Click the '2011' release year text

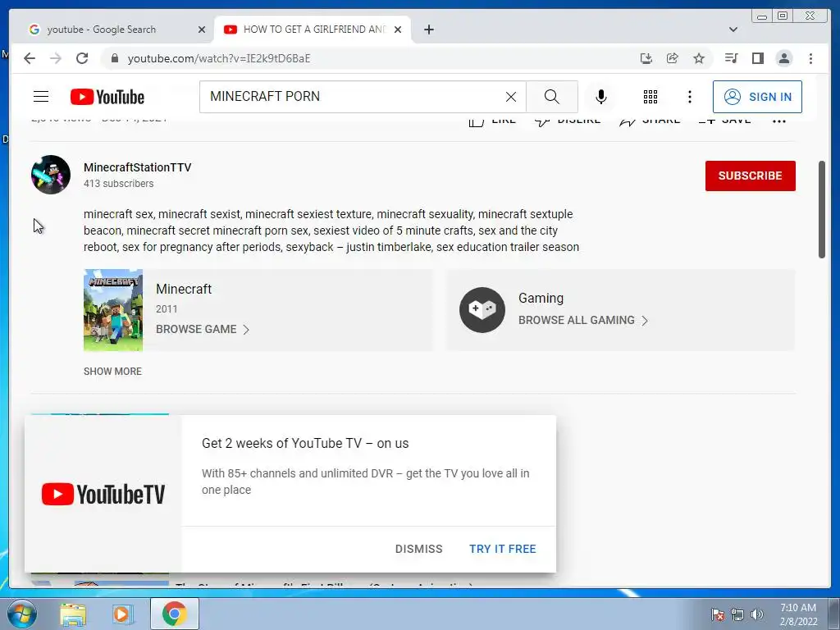tap(167, 309)
